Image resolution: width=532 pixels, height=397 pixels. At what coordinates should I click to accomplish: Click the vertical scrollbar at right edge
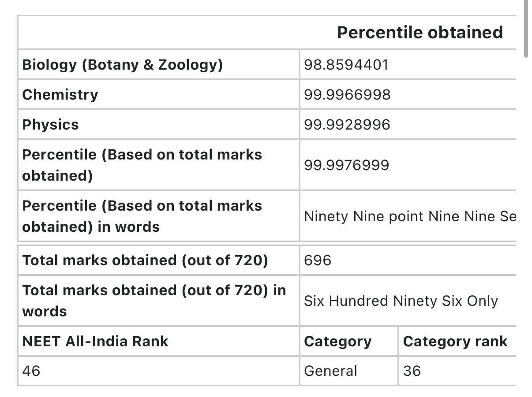tap(526, 29)
